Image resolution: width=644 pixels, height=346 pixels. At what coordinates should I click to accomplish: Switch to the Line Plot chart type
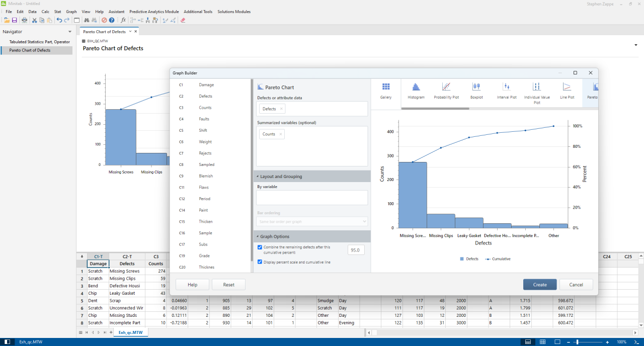(568, 91)
